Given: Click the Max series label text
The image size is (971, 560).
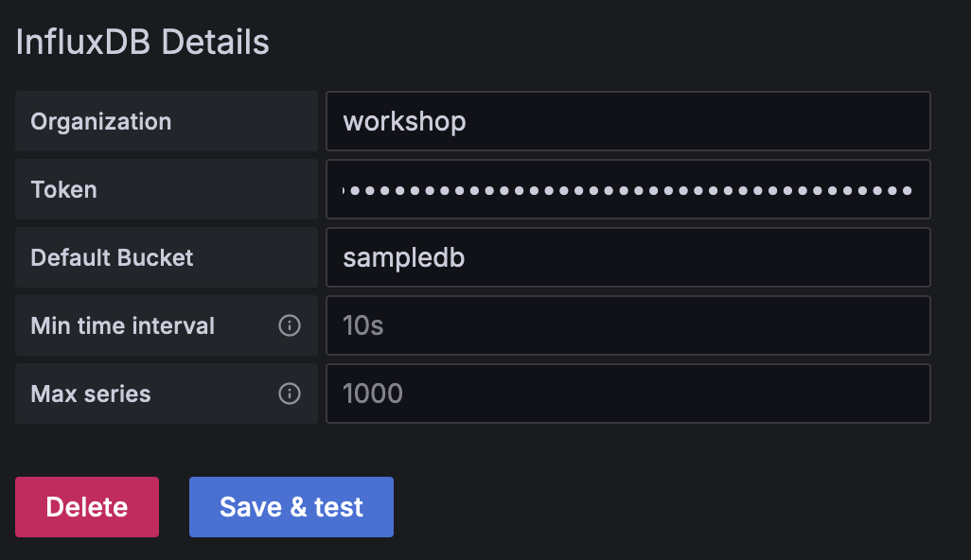Looking at the screenshot, I should 91,394.
